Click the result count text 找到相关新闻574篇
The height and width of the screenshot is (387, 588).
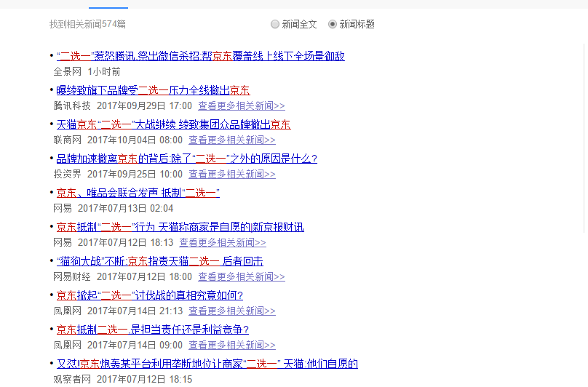click(87, 25)
